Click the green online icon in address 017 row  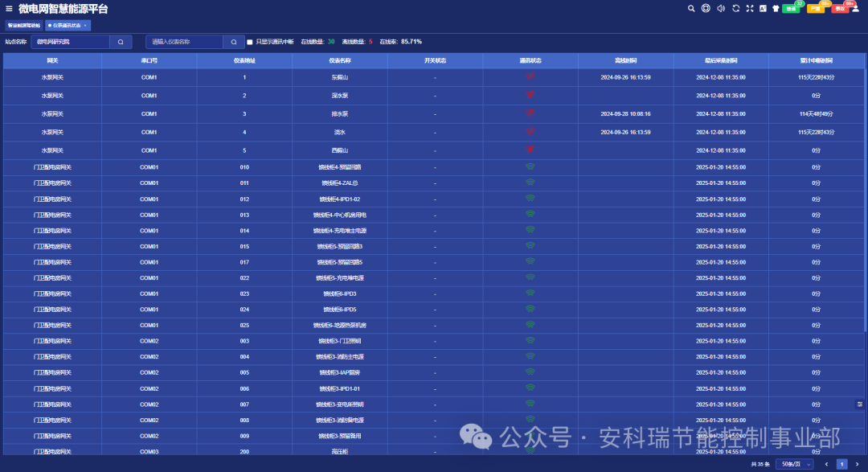click(x=530, y=261)
